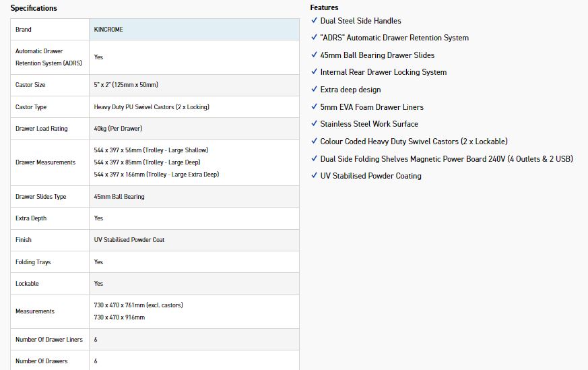Click the Number Of Drawer Liners label
Image resolution: width=588 pixels, height=370 pixels.
pos(49,340)
